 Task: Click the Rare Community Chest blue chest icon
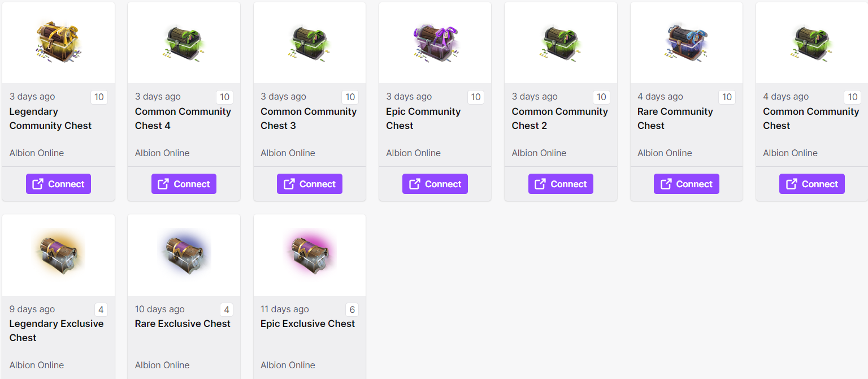[686, 42]
